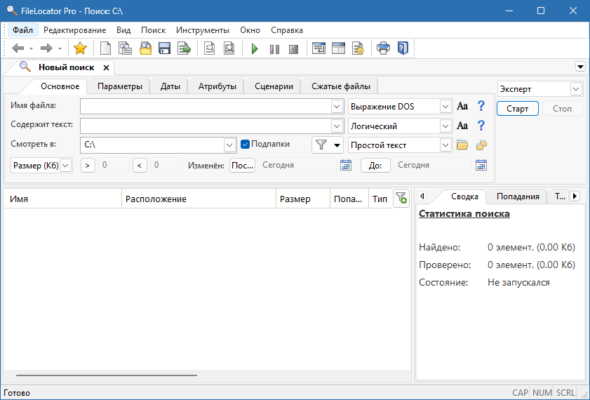
Task: Open calendar picker for the before date
Action: click(x=481, y=165)
